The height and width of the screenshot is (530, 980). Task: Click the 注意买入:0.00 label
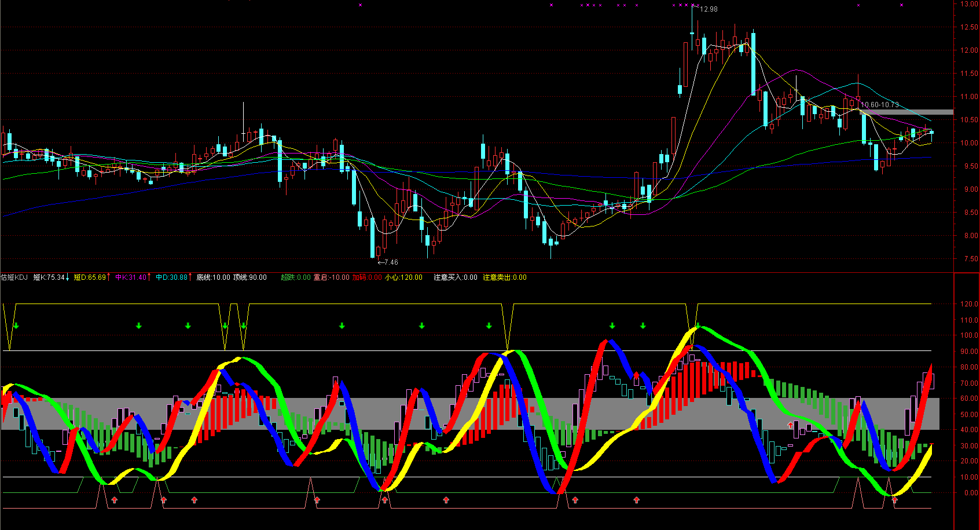click(x=456, y=277)
